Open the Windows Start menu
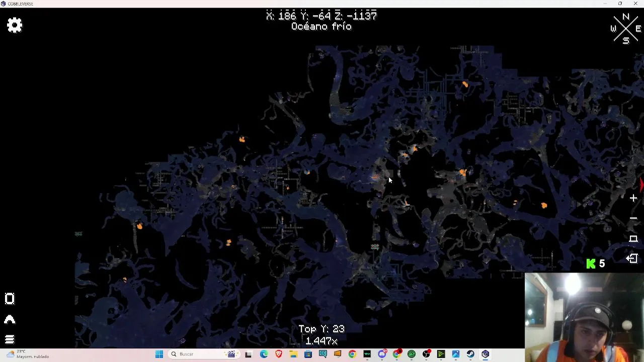 pos(159,354)
